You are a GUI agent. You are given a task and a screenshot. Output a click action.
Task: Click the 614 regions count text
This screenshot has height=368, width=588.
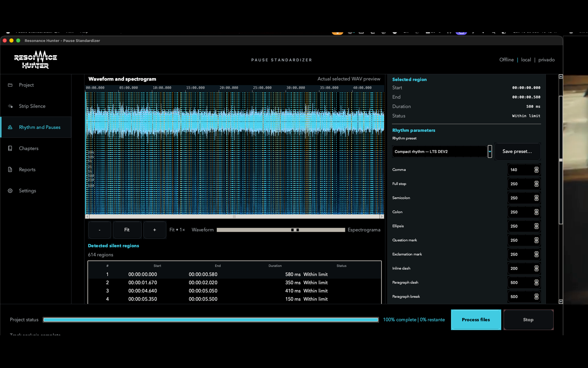click(100, 255)
